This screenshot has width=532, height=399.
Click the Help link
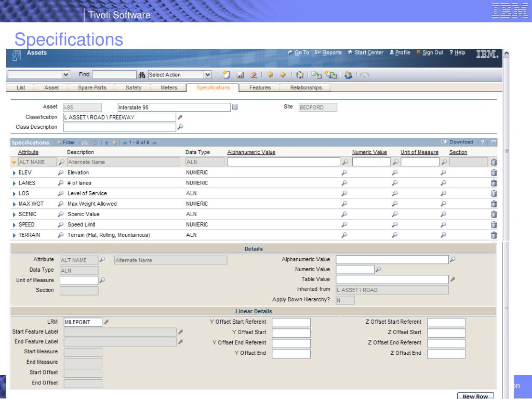[x=457, y=52]
